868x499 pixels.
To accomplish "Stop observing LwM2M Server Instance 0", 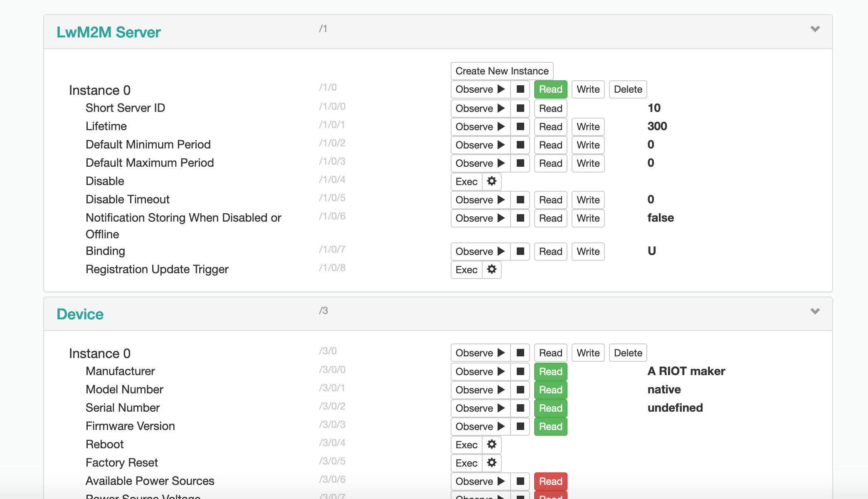I will (520, 89).
